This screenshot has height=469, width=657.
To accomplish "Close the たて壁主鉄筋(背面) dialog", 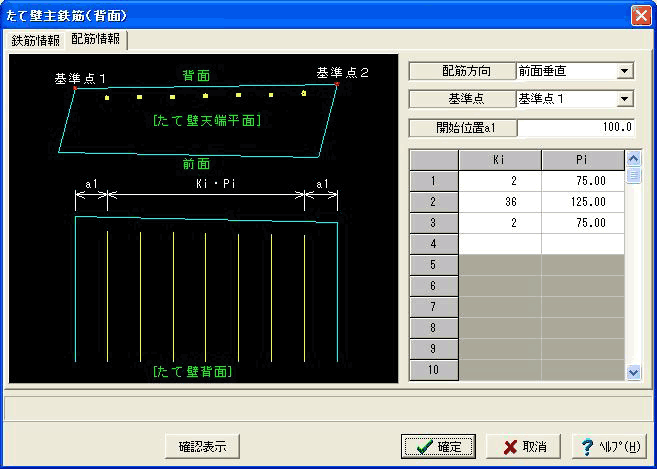I will pos(641,16).
